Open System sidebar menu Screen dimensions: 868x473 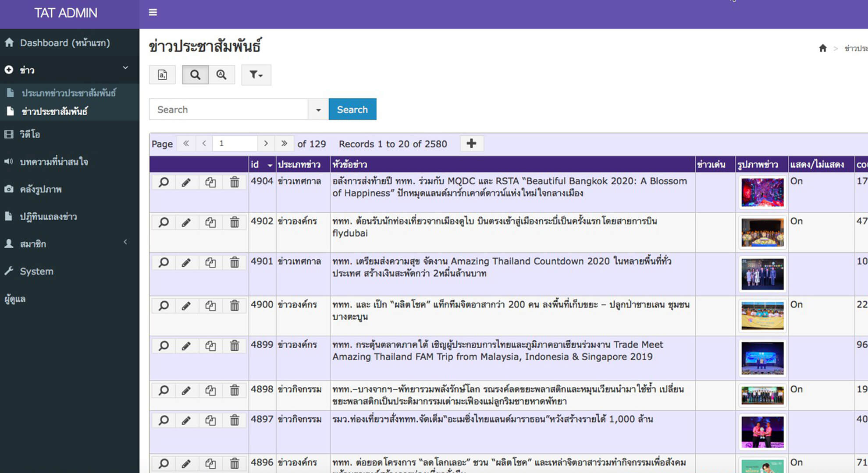click(69, 271)
